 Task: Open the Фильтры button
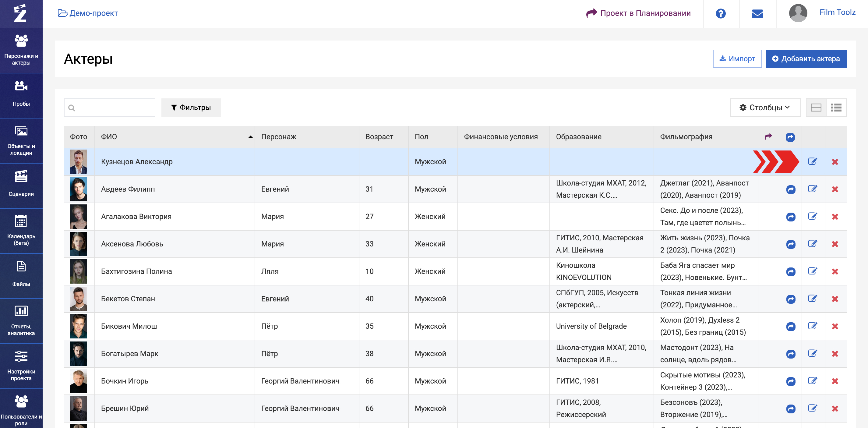pos(191,108)
